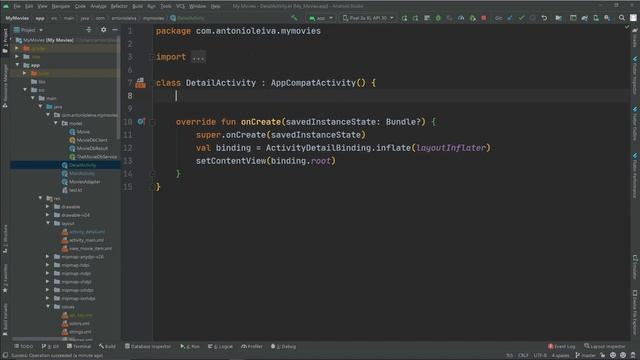
Task: Open the Edit menu
Action: (29, 6)
